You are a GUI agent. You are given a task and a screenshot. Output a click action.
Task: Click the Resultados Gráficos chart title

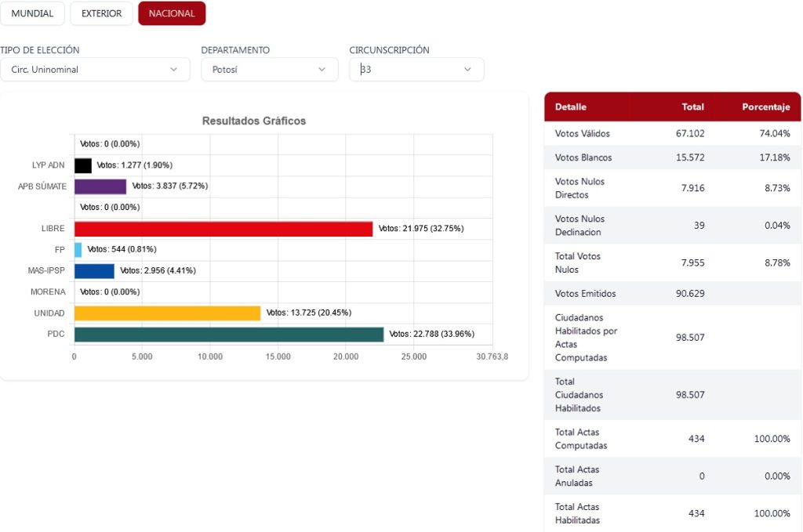point(254,121)
